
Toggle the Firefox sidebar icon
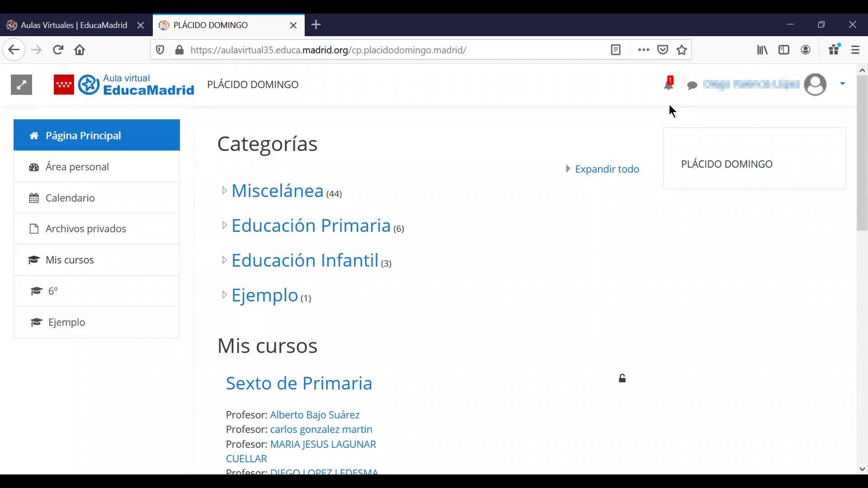784,50
